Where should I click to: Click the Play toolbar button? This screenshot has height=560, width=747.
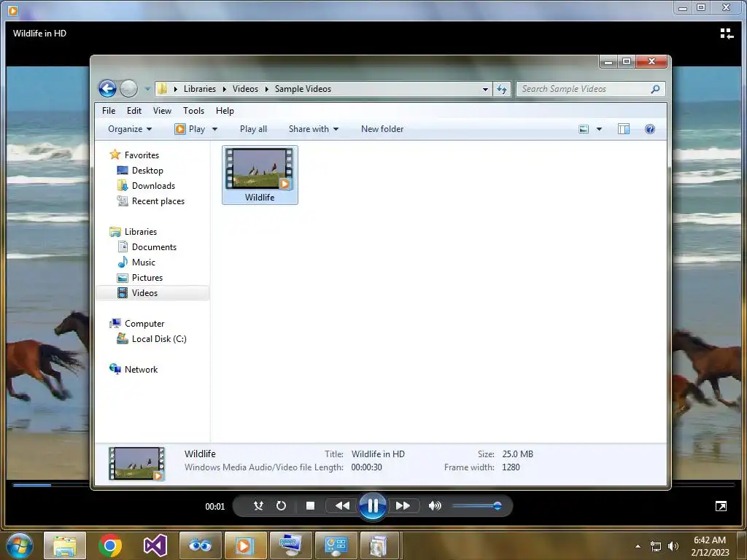pyautogui.click(x=190, y=129)
